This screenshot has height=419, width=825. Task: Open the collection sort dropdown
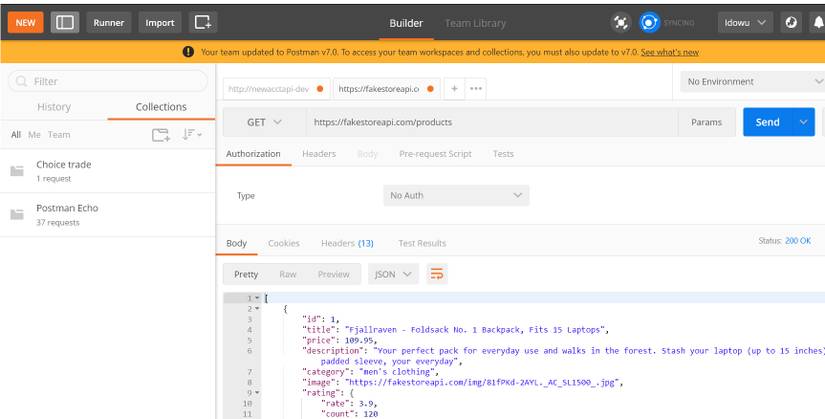192,135
